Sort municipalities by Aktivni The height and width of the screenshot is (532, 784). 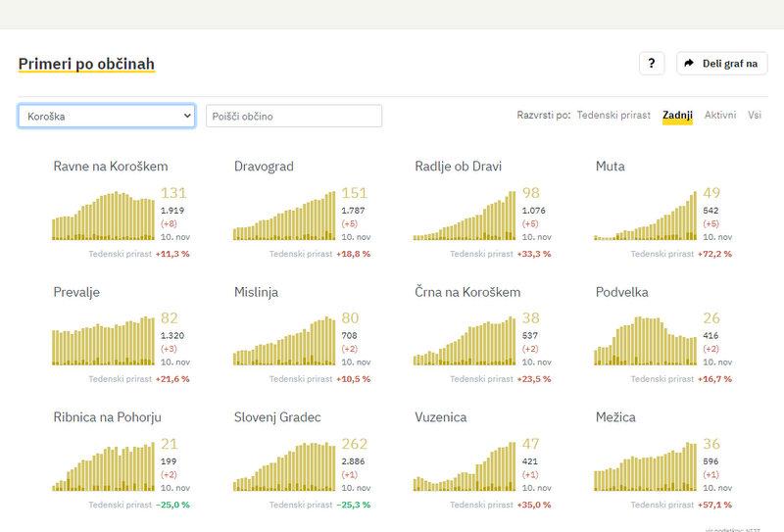(x=720, y=116)
